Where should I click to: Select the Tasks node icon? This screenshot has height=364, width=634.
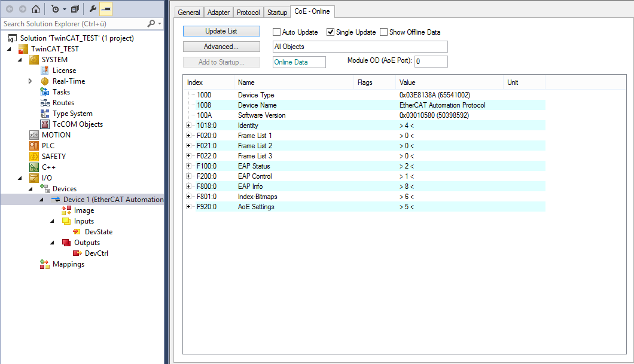click(45, 91)
